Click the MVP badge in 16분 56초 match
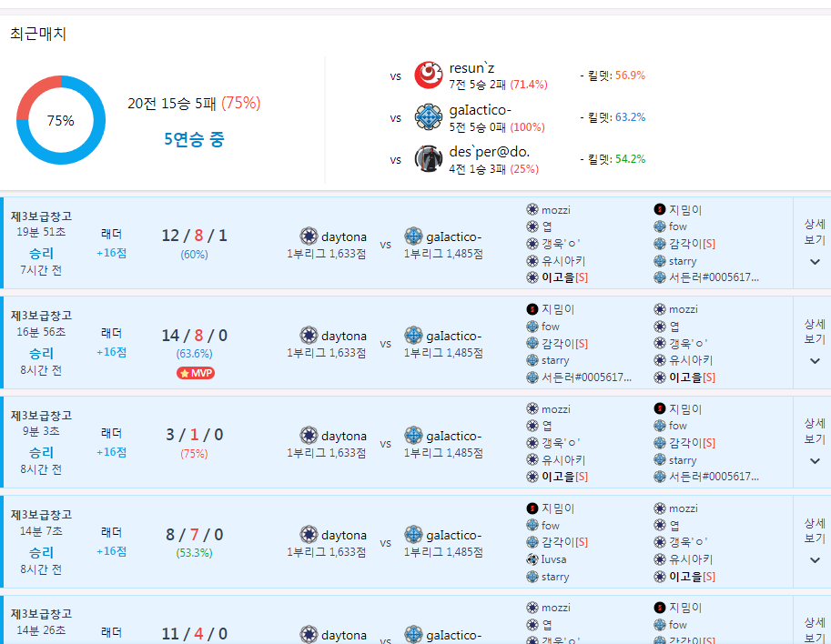The width and height of the screenshot is (831, 644). point(196,373)
